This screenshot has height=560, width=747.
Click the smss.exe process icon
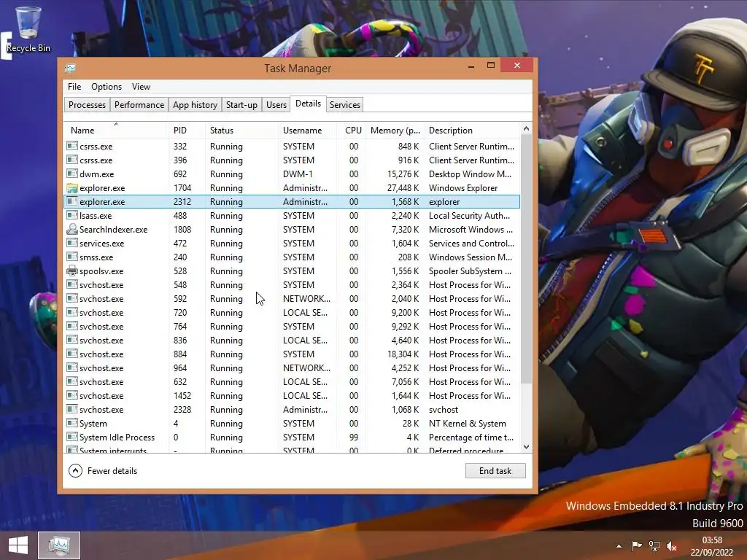point(72,257)
